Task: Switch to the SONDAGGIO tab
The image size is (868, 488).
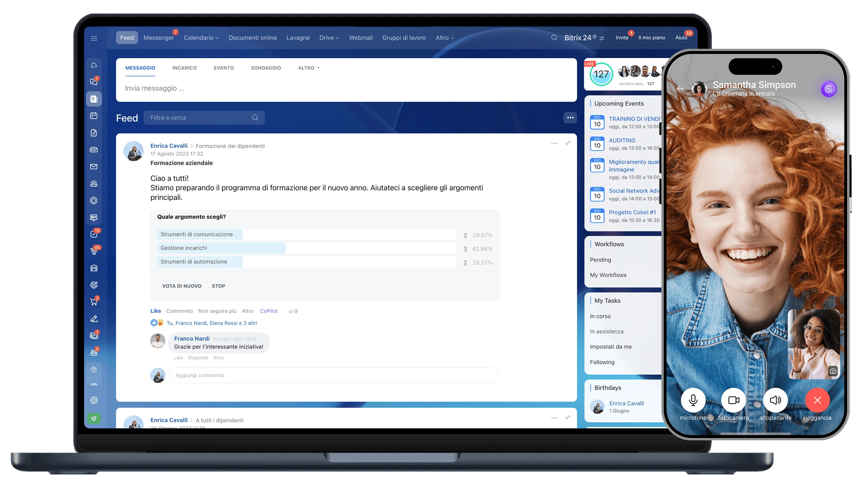Action: click(x=266, y=68)
